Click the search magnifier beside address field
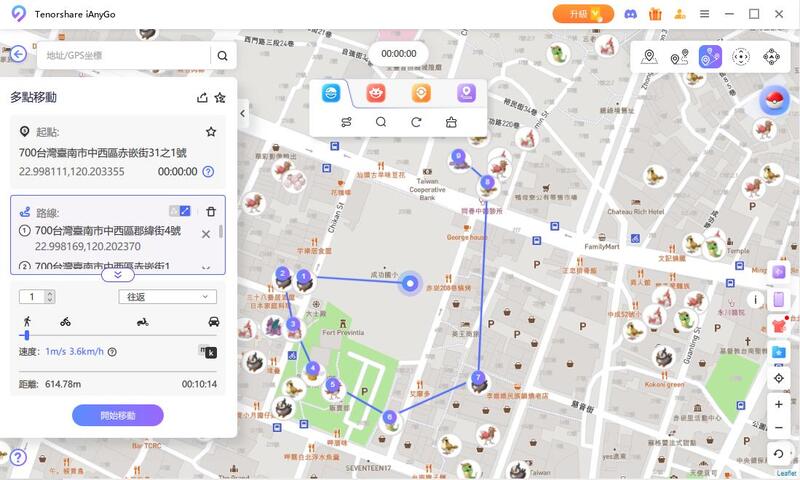The width and height of the screenshot is (800, 480). tap(222, 56)
